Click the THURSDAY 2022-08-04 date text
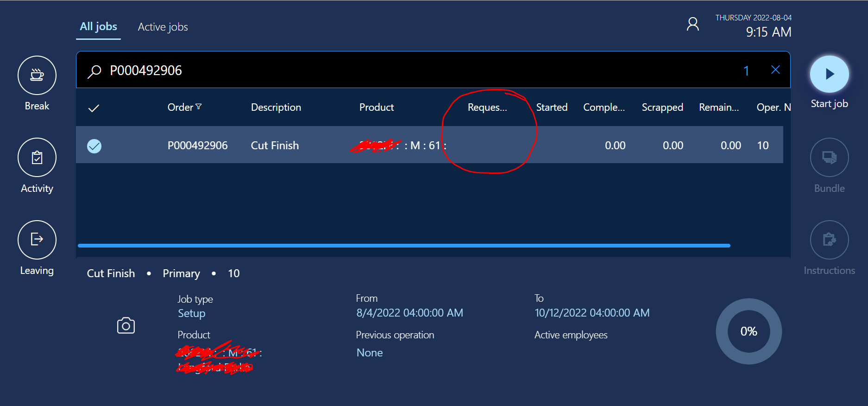Image resolution: width=868 pixels, height=406 pixels. 754,18
